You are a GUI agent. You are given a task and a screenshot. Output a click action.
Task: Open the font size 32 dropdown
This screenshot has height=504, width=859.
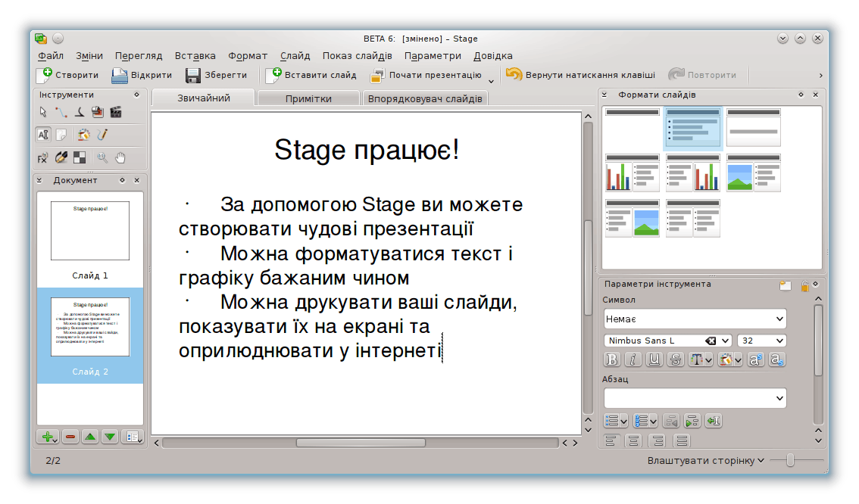pos(779,341)
